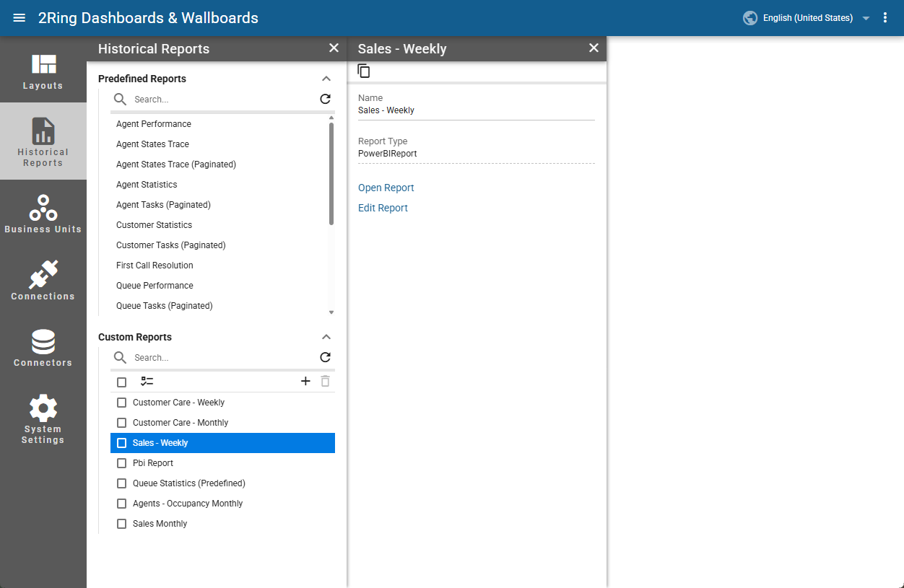904x588 pixels.
Task: Check the Customer Care - Weekly checkbox
Action: click(x=122, y=403)
